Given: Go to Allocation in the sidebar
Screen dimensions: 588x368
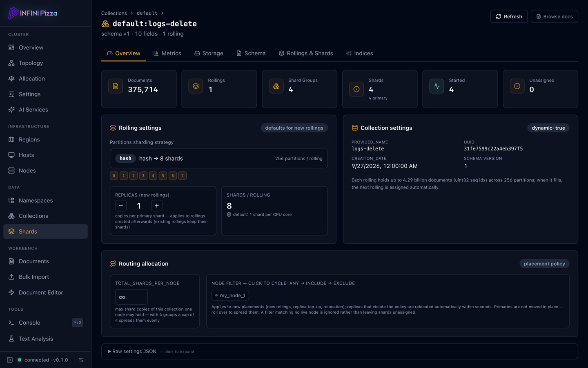Looking at the screenshot, I should (45, 79).
